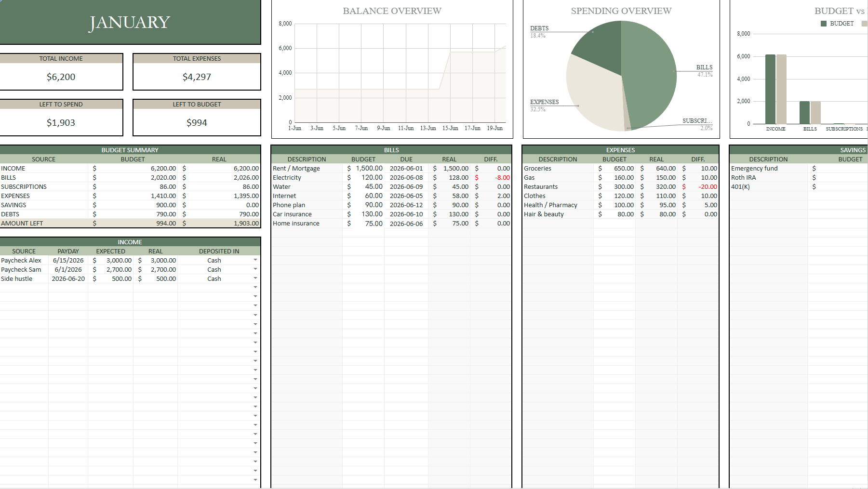868x489 pixels.
Task: Select the Total Expenses value $4,297
Action: point(197,77)
